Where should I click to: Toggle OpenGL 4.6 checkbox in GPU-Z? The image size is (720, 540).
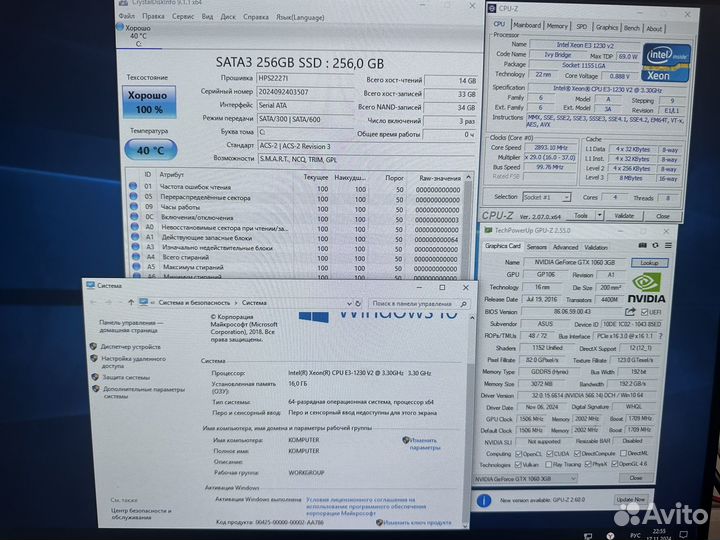(614, 464)
